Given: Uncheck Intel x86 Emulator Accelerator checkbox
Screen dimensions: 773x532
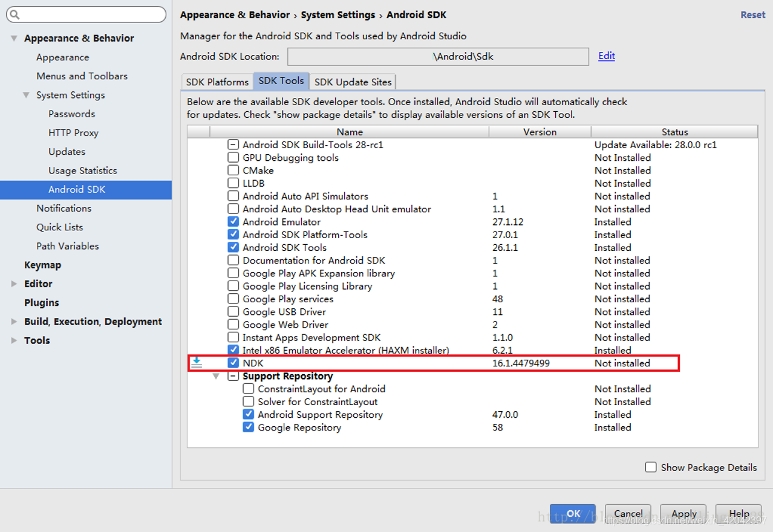Looking at the screenshot, I should click(x=233, y=350).
